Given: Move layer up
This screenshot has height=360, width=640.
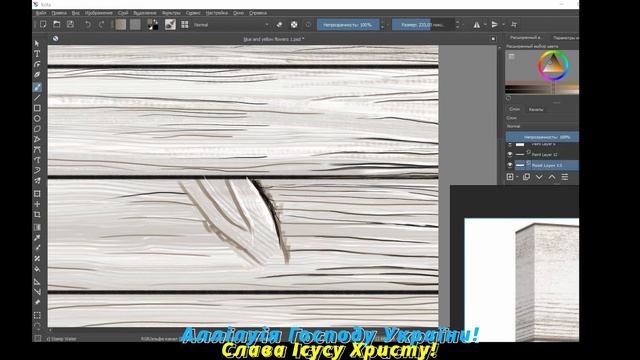Looking at the screenshot, I should tap(552, 177).
